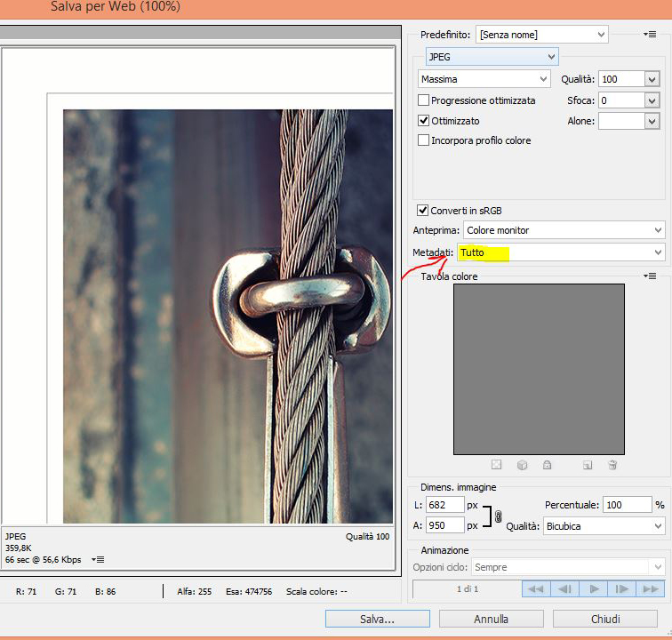This screenshot has height=640, width=672.
Task: Enable the Progressione ottimizzata checkbox
Action: pos(424,101)
